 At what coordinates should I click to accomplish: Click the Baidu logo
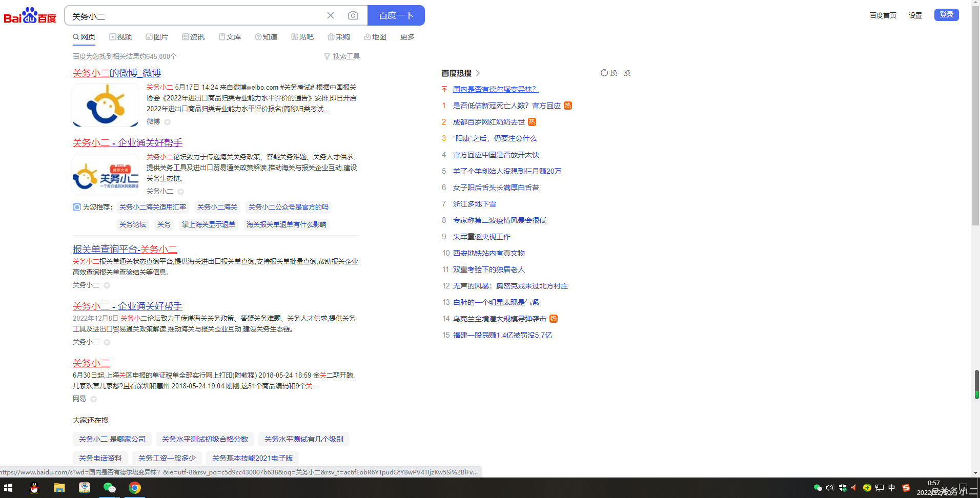point(30,16)
